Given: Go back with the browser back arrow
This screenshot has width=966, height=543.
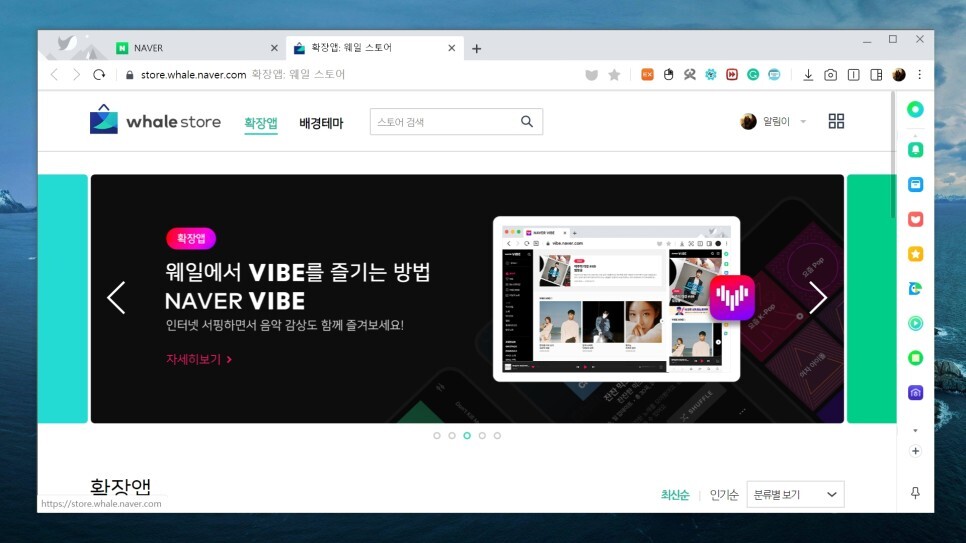Looking at the screenshot, I should [54, 75].
